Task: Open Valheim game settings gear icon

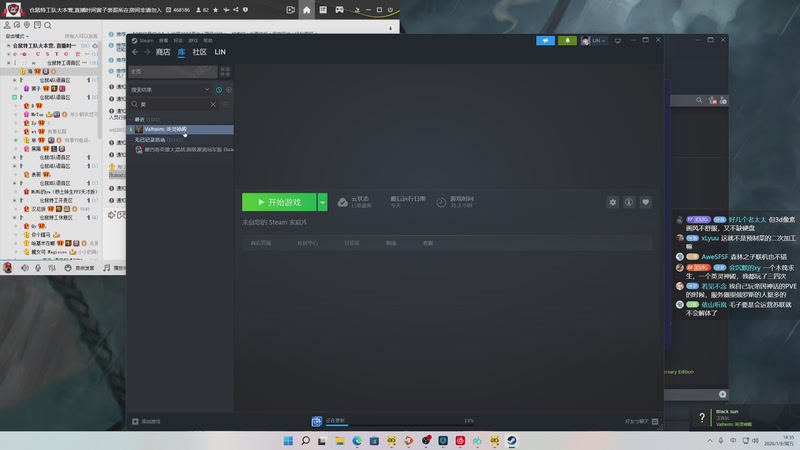Action: click(x=613, y=202)
